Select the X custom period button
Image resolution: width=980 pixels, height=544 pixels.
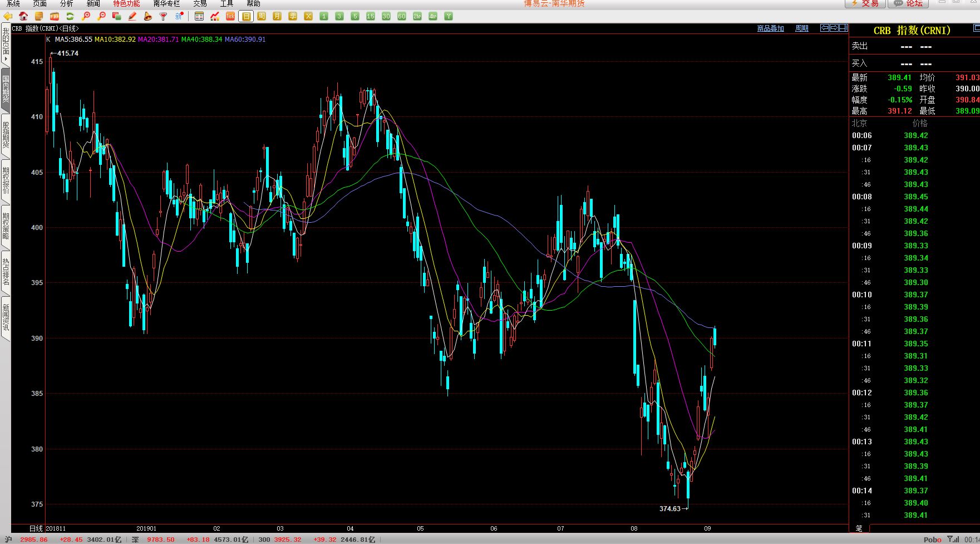click(x=308, y=17)
